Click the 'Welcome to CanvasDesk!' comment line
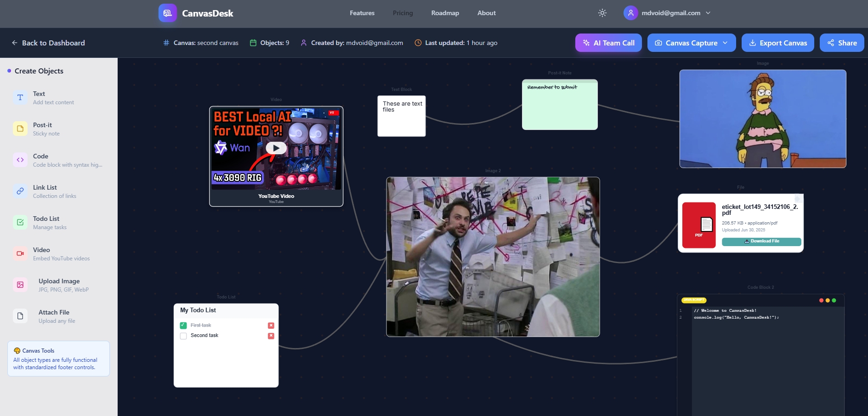The image size is (868, 416). [x=725, y=310]
